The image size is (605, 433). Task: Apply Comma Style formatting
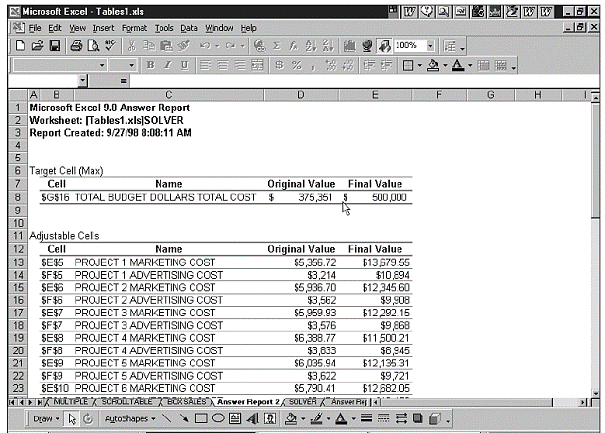click(x=313, y=66)
